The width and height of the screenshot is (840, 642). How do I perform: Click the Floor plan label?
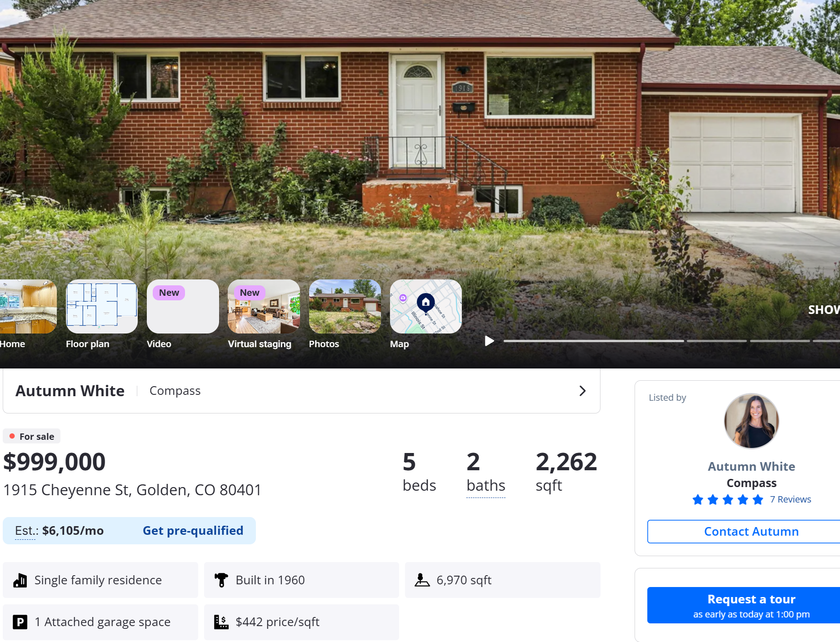(88, 344)
